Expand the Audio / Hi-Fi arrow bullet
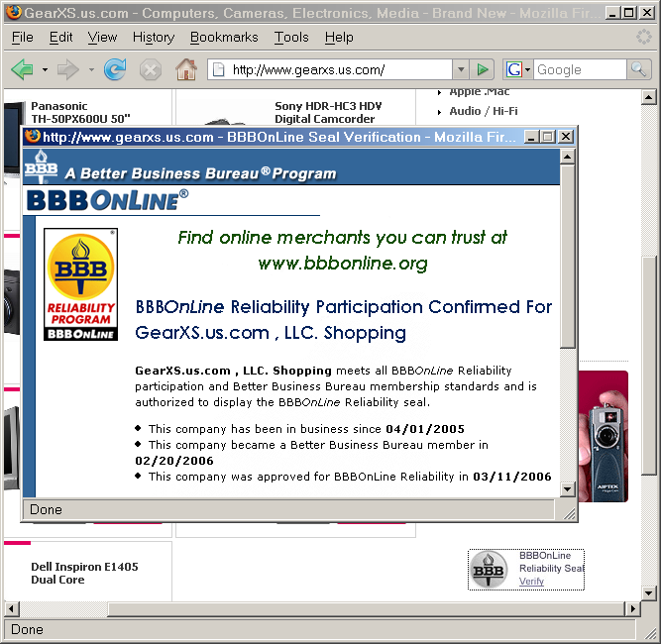The image size is (661, 644). [440, 112]
